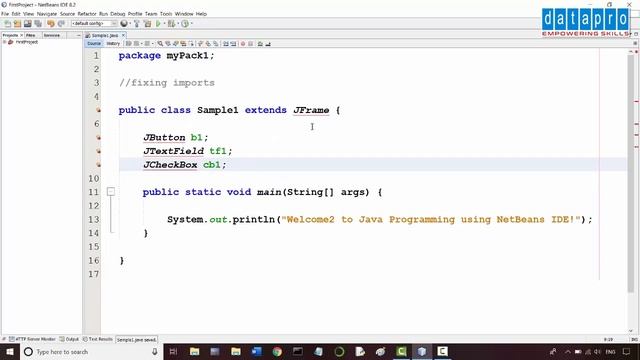Expand the FirstProject tree node
Image resolution: width=640 pixels, height=360 pixels.
tap(4, 42)
